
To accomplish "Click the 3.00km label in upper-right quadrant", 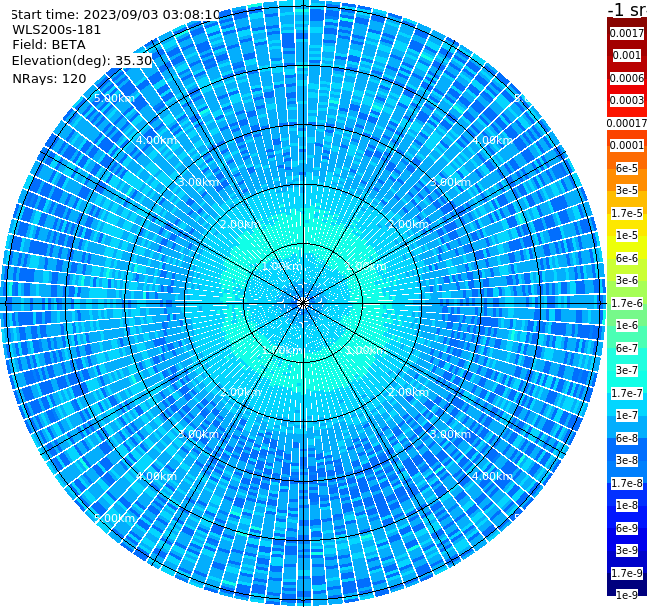I will (450, 182).
